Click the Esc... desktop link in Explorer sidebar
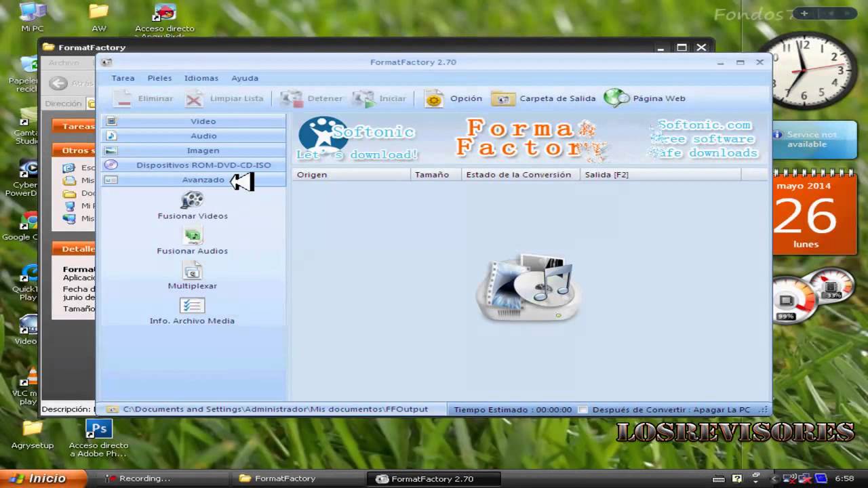The image size is (868, 488). click(x=79, y=168)
